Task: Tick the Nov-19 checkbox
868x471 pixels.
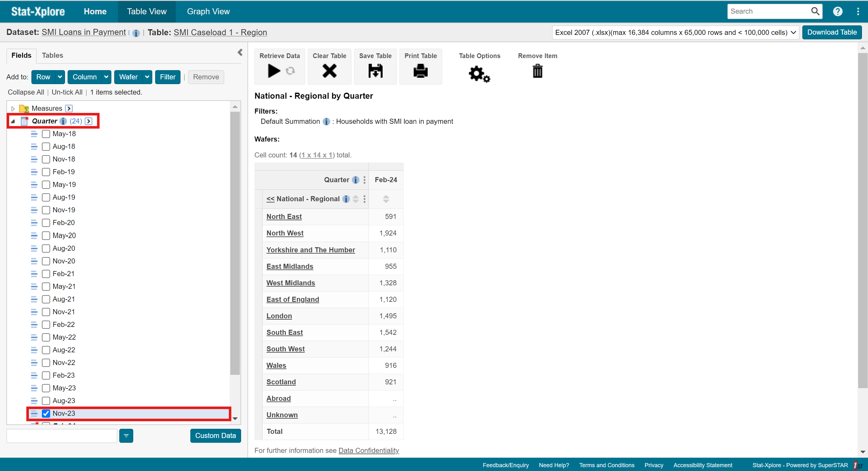Action: pyautogui.click(x=46, y=210)
